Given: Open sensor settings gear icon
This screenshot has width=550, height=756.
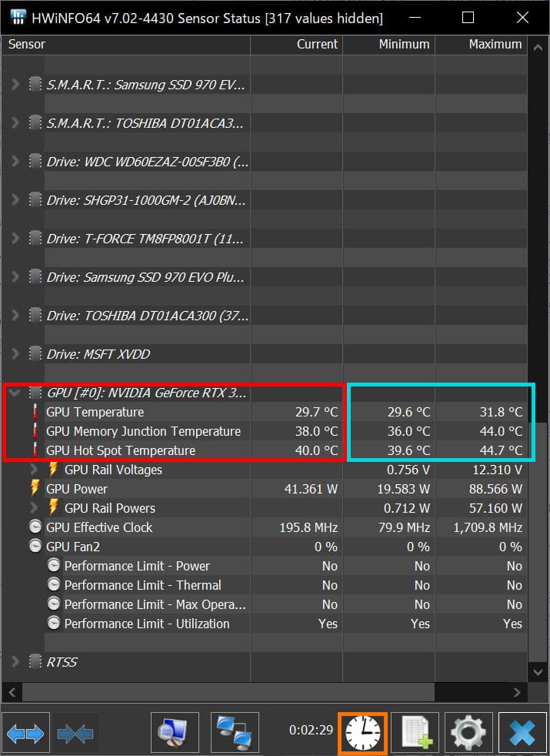Looking at the screenshot, I should coord(468,734).
